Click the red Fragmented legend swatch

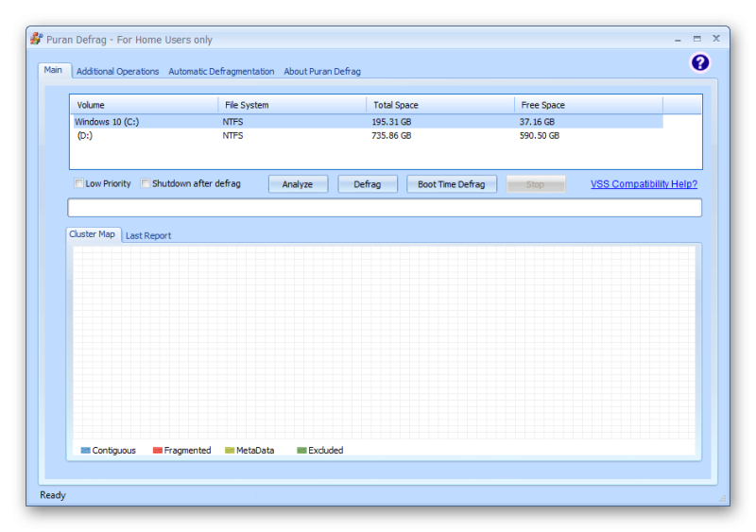click(x=157, y=451)
